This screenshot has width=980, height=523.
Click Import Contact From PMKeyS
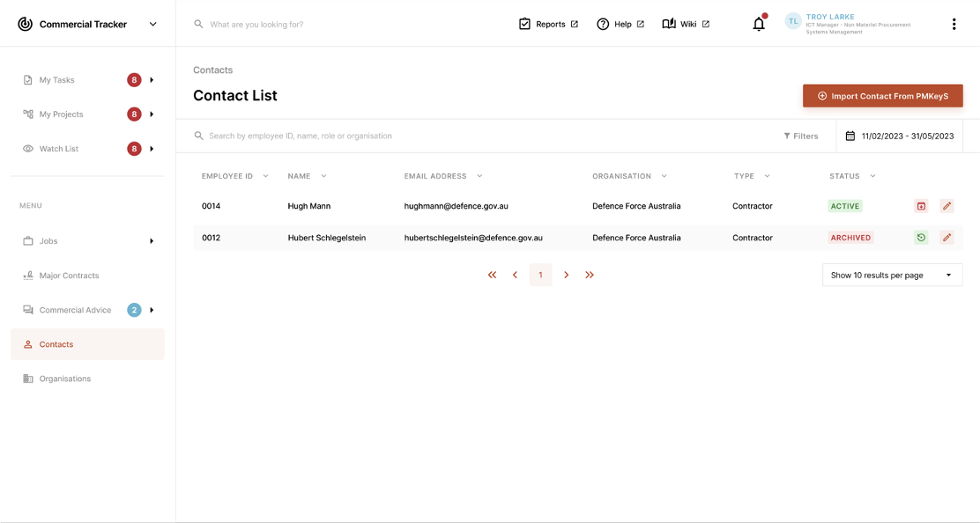(x=882, y=95)
